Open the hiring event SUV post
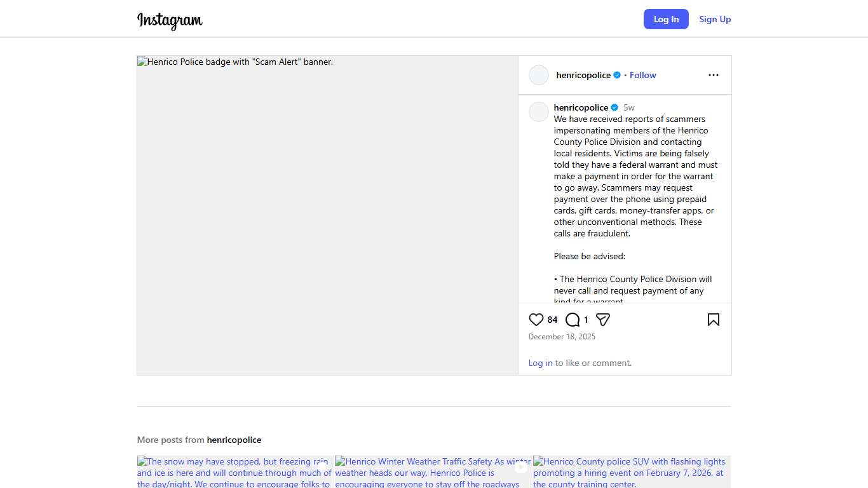Viewport: 868px width, 488px height. click(632, 472)
